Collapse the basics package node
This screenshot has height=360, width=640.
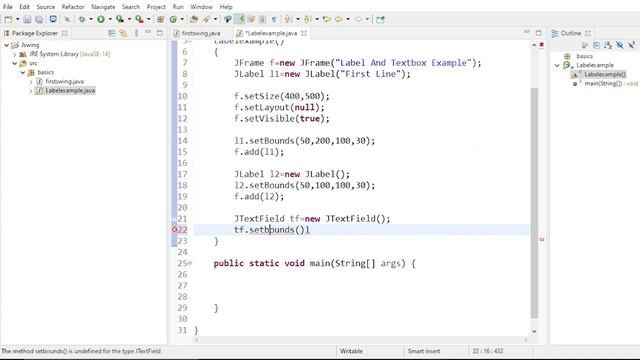[23, 72]
